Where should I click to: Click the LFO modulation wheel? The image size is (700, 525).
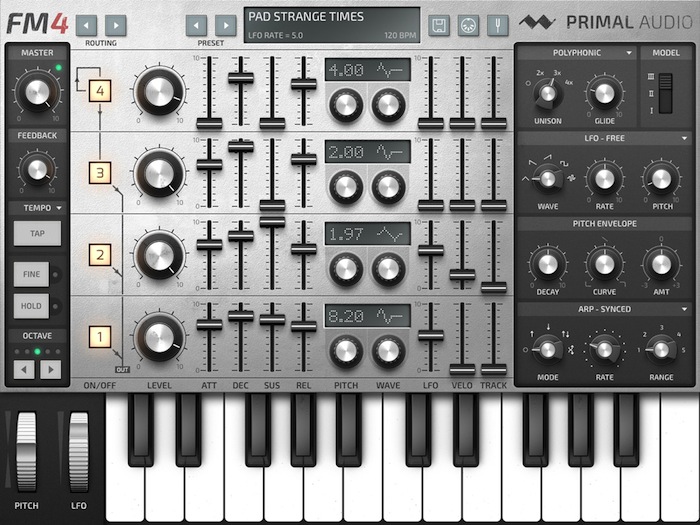[79, 452]
